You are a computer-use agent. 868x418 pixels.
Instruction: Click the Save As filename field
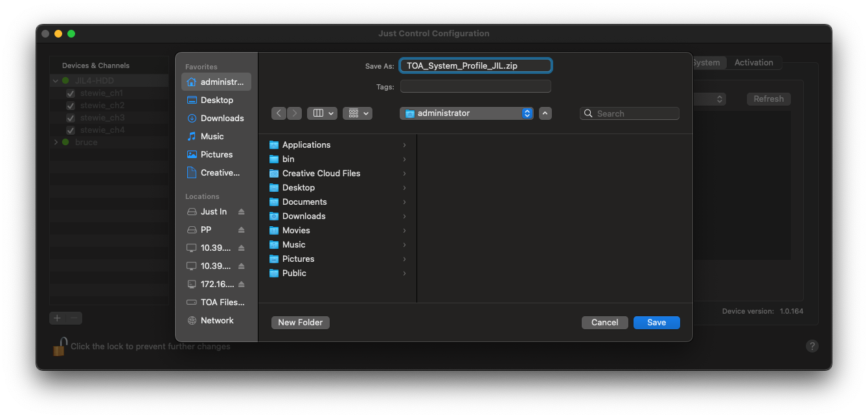(475, 65)
